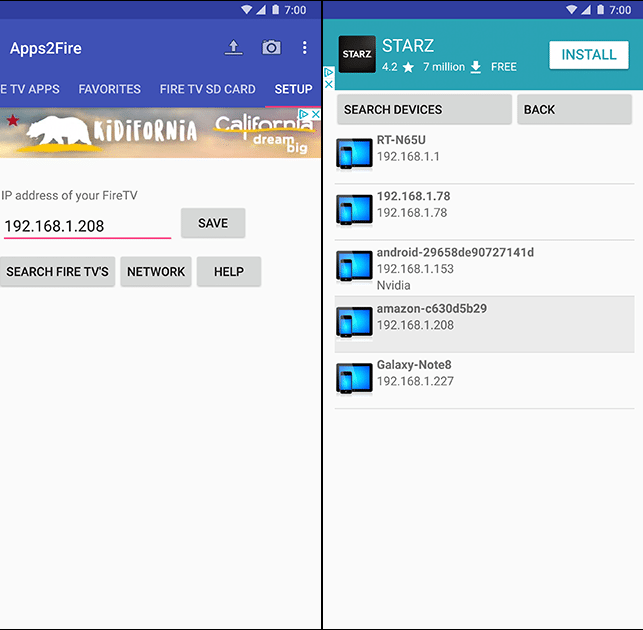Tap the Apps2Fire title

[46, 48]
